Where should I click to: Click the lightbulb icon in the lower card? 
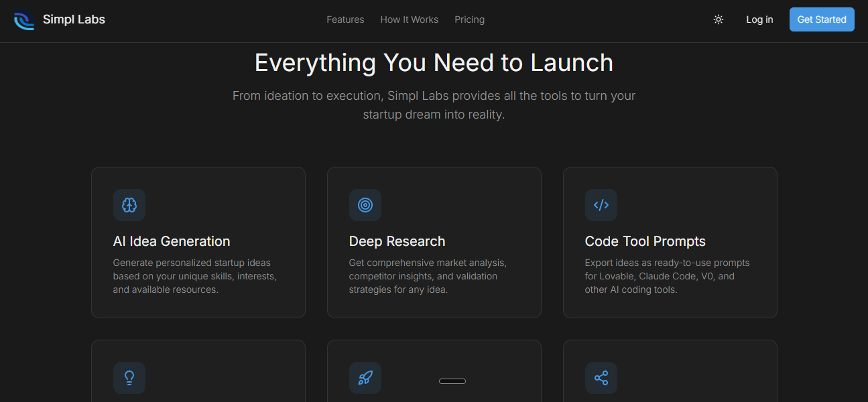129,378
